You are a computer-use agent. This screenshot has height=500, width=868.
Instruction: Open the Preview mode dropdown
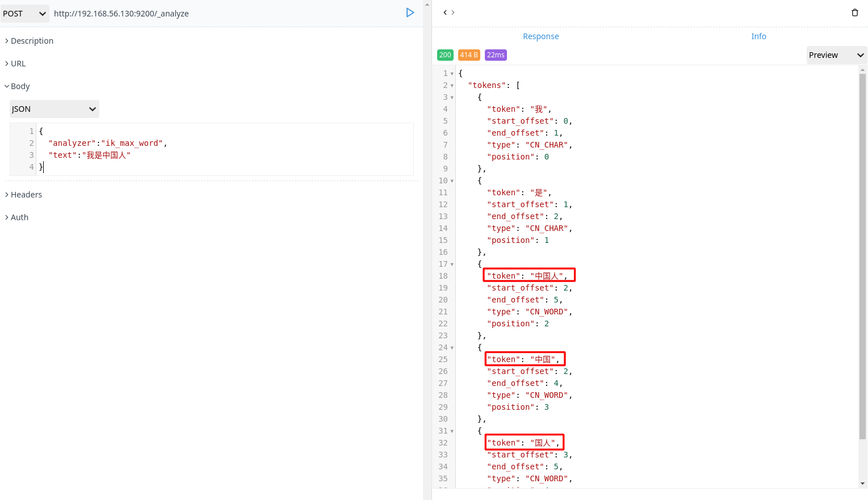pos(836,54)
